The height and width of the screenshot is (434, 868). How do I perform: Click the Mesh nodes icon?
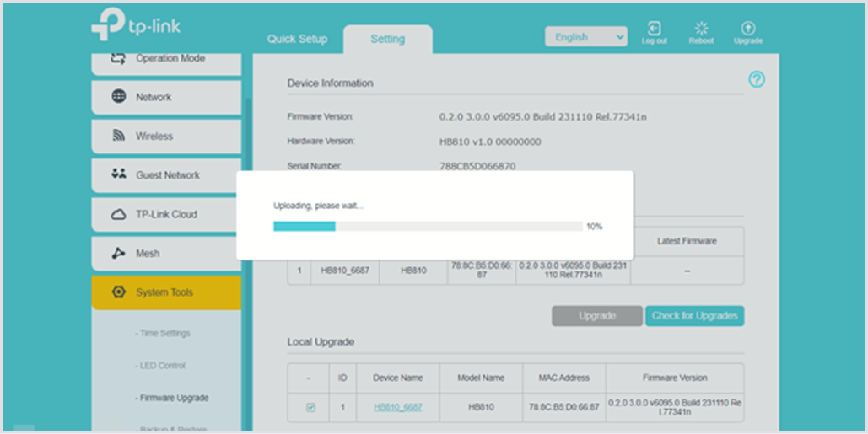(x=118, y=253)
